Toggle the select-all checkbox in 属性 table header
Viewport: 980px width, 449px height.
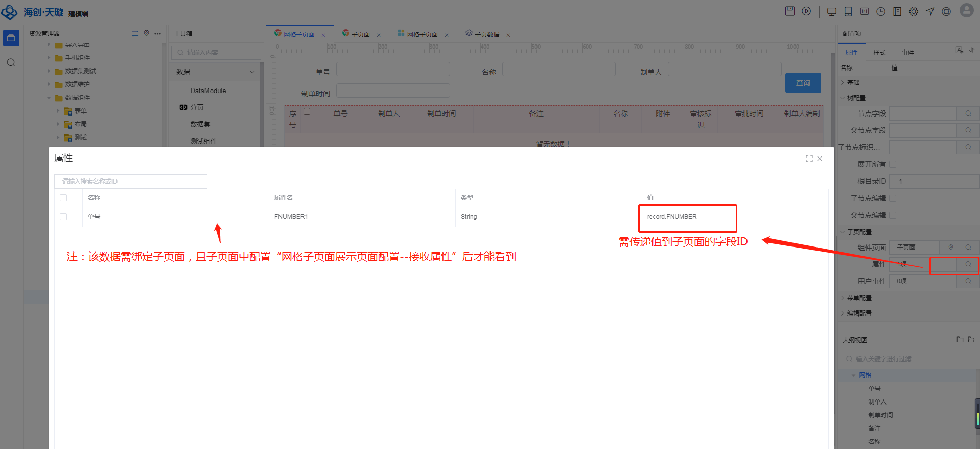(63, 198)
